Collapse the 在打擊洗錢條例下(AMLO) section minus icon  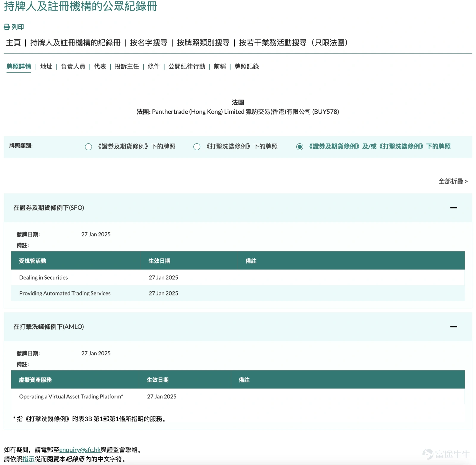[454, 327]
